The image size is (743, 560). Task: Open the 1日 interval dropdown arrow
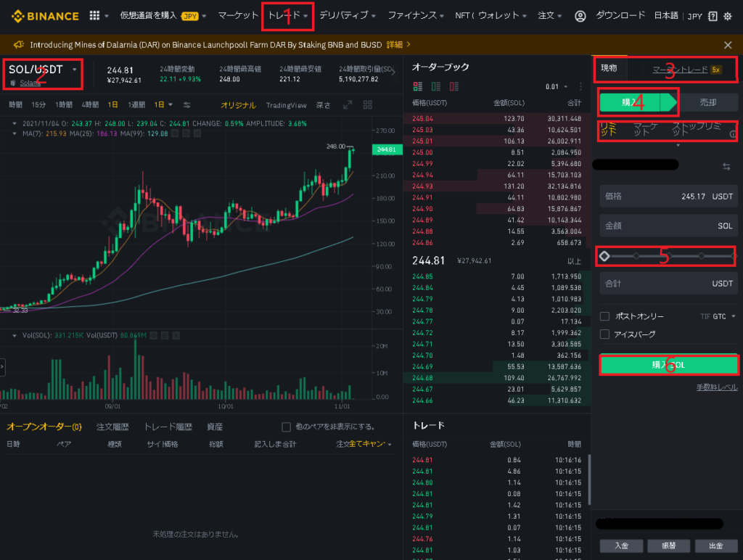click(x=171, y=104)
